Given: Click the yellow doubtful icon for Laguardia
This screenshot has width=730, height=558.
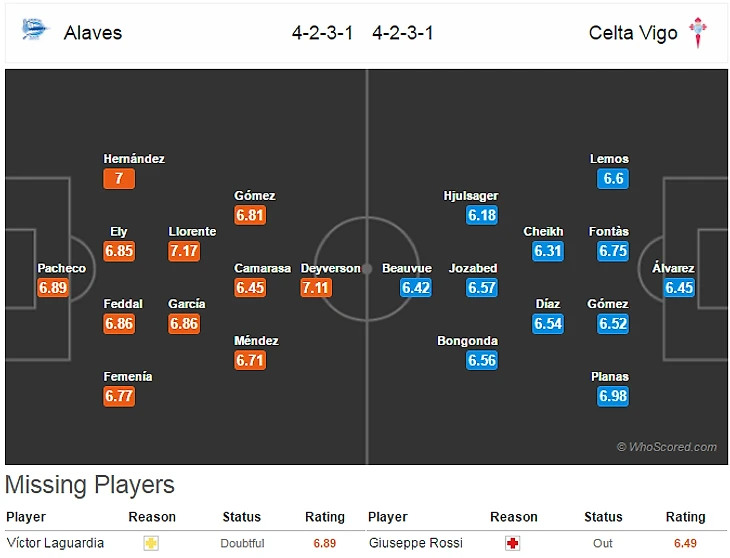Looking at the screenshot, I should click(151, 543).
